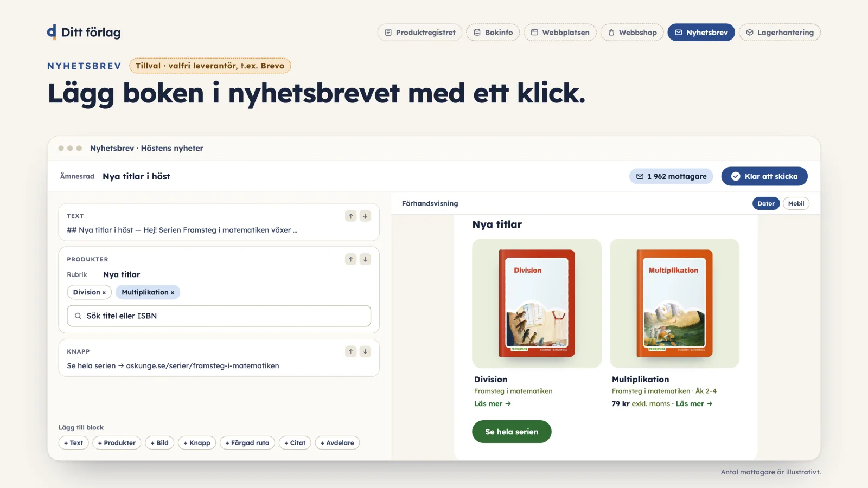Add a Produkter block
This screenshot has width=868, height=488.
117,443
